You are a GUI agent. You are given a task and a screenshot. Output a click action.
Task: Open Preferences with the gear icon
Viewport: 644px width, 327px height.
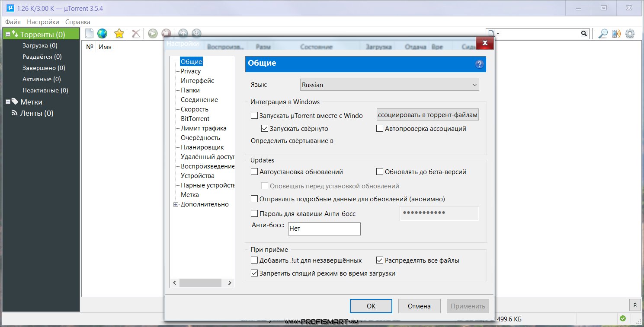630,33
